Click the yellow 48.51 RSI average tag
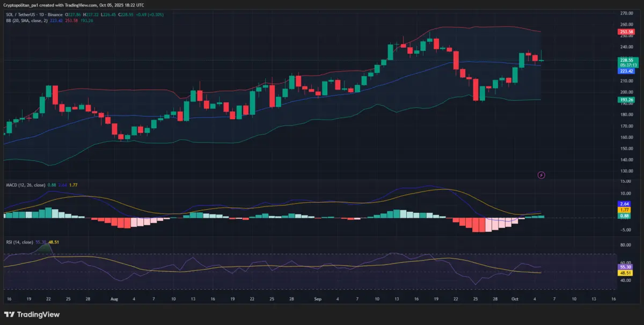The image size is (644, 325). tap(625, 272)
